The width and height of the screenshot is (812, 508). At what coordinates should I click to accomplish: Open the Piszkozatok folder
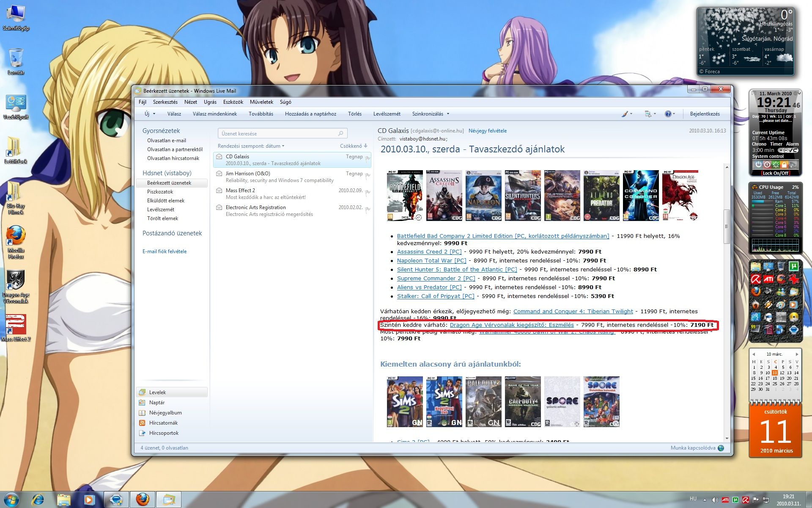point(160,192)
